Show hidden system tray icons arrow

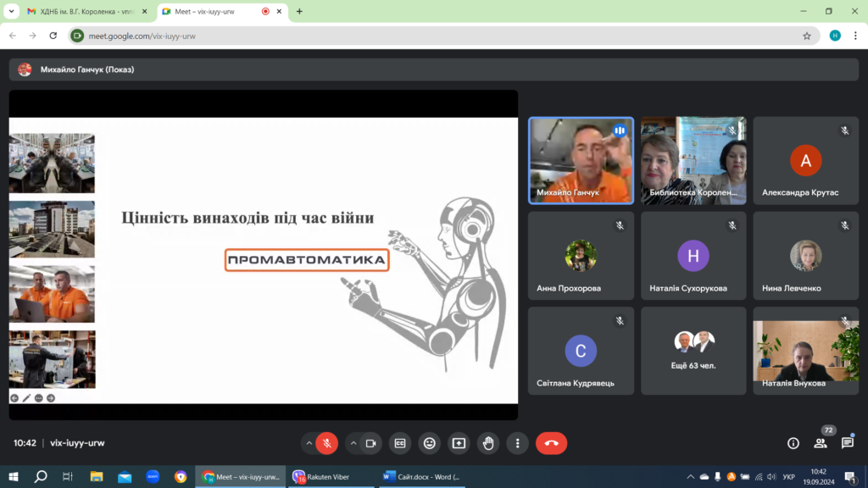point(690,476)
